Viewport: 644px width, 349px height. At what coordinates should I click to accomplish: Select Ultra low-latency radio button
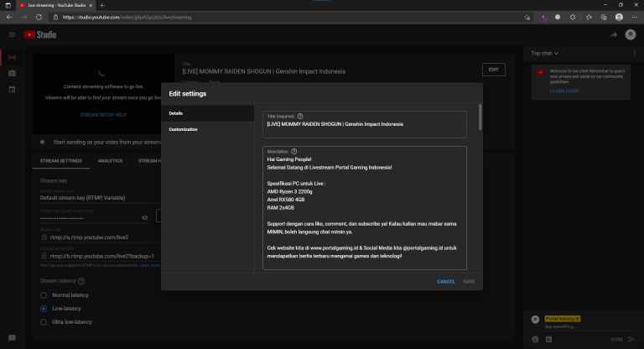(44, 322)
